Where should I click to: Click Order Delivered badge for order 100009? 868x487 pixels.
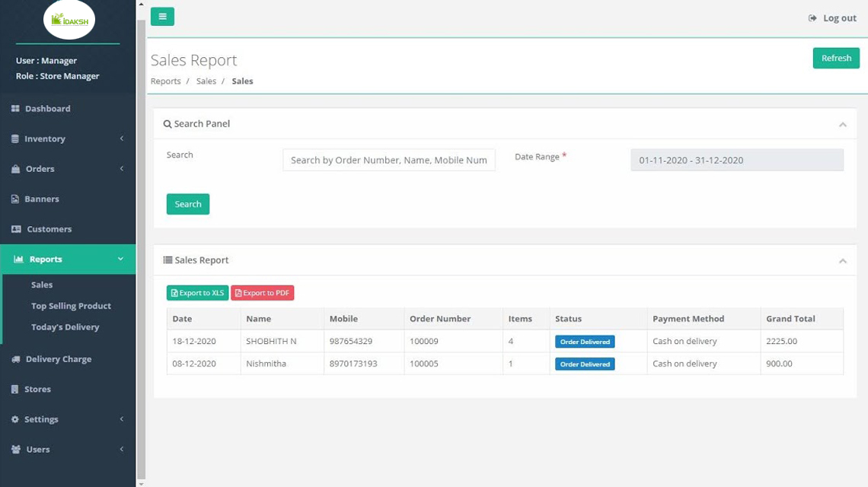coord(585,342)
